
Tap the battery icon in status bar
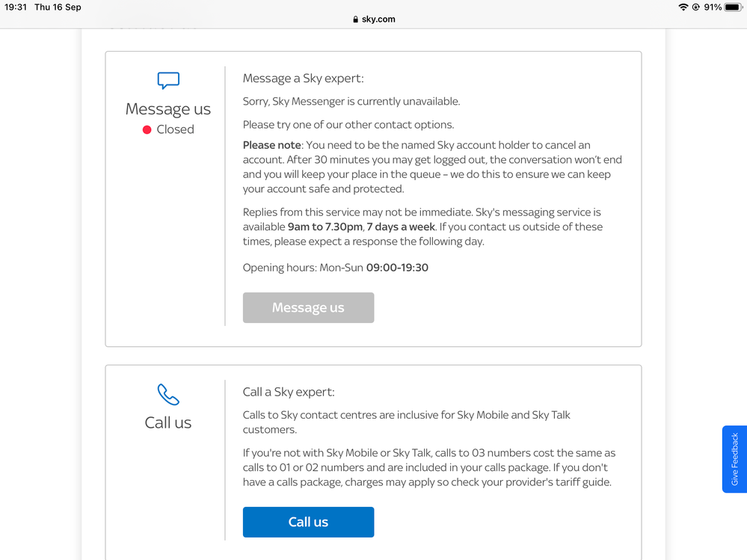pos(733,7)
